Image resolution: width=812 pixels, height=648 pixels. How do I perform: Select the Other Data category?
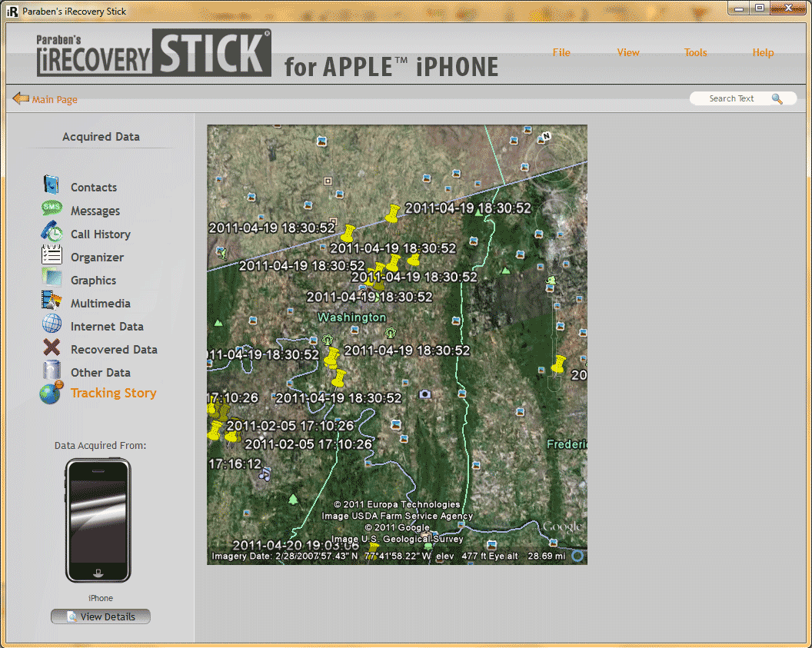[101, 373]
